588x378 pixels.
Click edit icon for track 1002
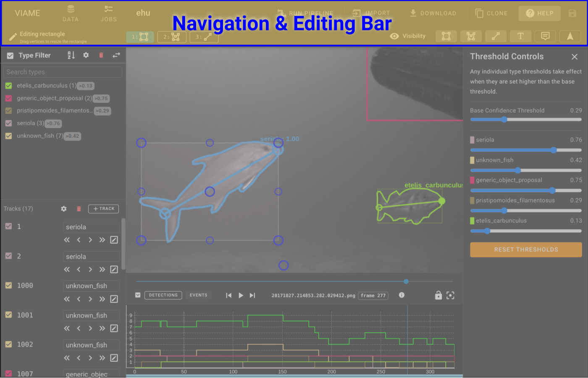coord(114,358)
